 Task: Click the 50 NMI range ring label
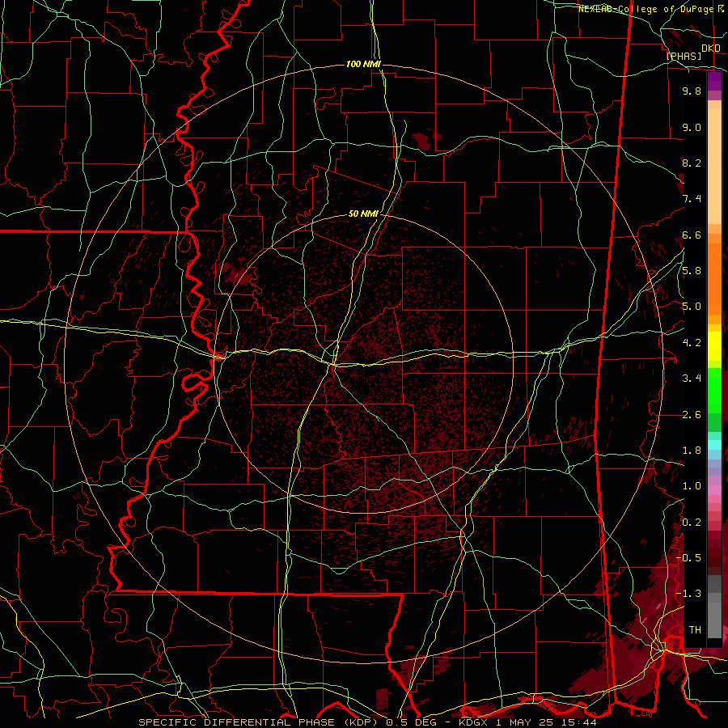pos(363,214)
